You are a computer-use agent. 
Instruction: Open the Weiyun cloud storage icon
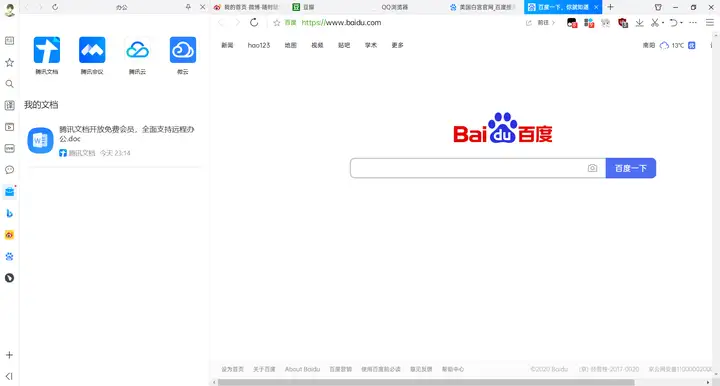click(183, 50)
